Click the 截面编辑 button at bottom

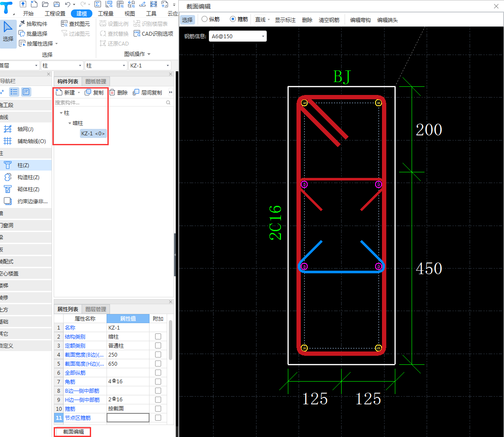tap(73, 431)
